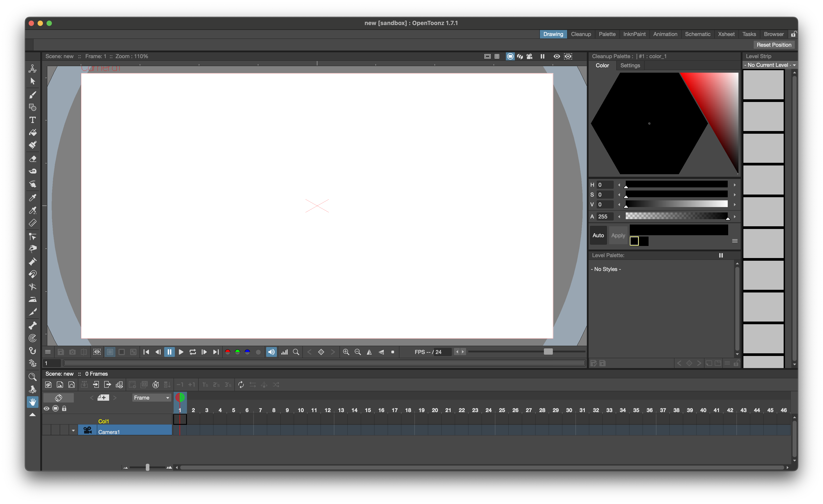
Task: Expand the Camera1 column dropdown arrow
Action: pyautogui.click(x=73, y=431)
